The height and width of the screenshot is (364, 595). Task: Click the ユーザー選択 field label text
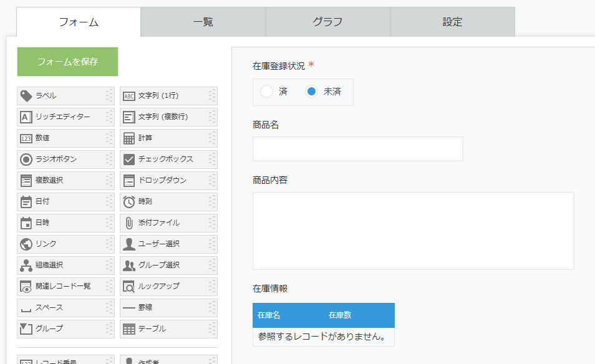159,244
